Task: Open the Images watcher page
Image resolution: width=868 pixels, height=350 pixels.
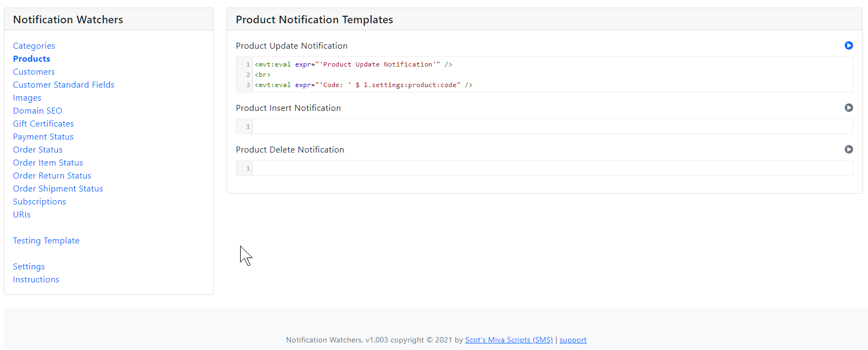Action: pos(27,98)
